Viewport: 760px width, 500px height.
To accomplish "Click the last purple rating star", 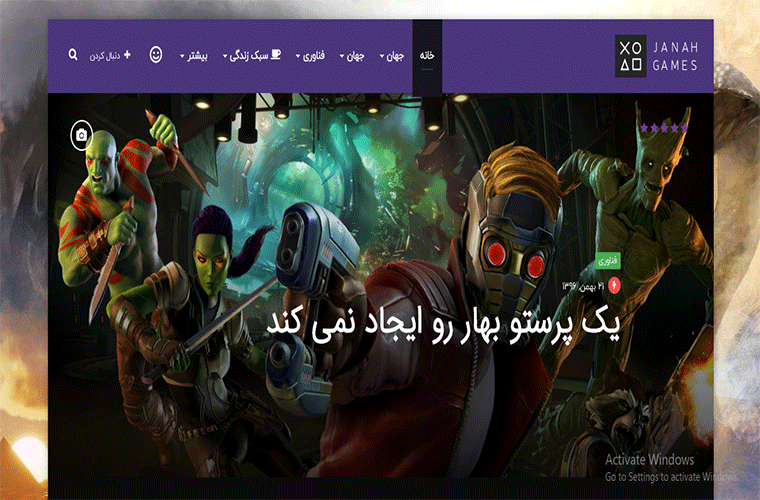I will pos(683,128).
